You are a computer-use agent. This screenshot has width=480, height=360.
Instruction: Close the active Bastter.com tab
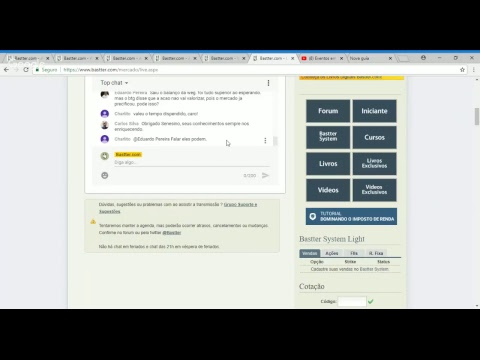click(293, 58)
